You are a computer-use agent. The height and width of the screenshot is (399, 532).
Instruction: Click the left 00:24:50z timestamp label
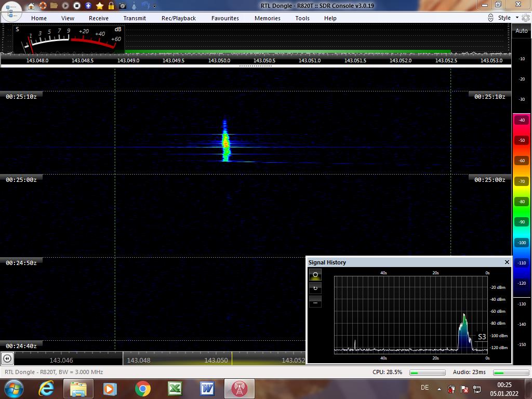pyautogui.click(x=21, y=263)
